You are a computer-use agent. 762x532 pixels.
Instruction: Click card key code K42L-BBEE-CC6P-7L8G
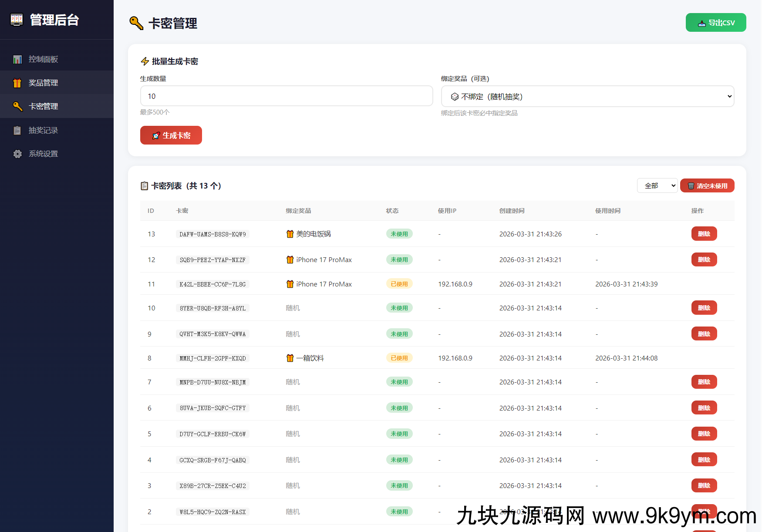pyautogui.click(x=212, y=284)
